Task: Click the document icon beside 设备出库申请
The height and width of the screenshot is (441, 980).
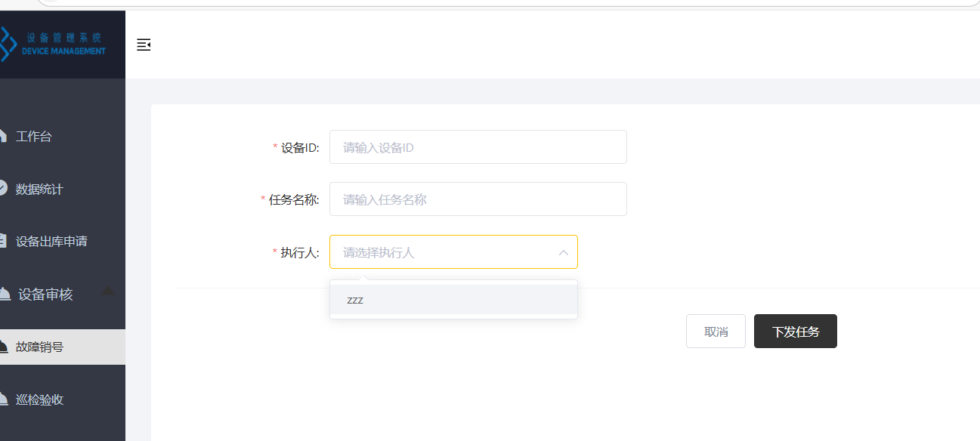Action: coord(3,242)
